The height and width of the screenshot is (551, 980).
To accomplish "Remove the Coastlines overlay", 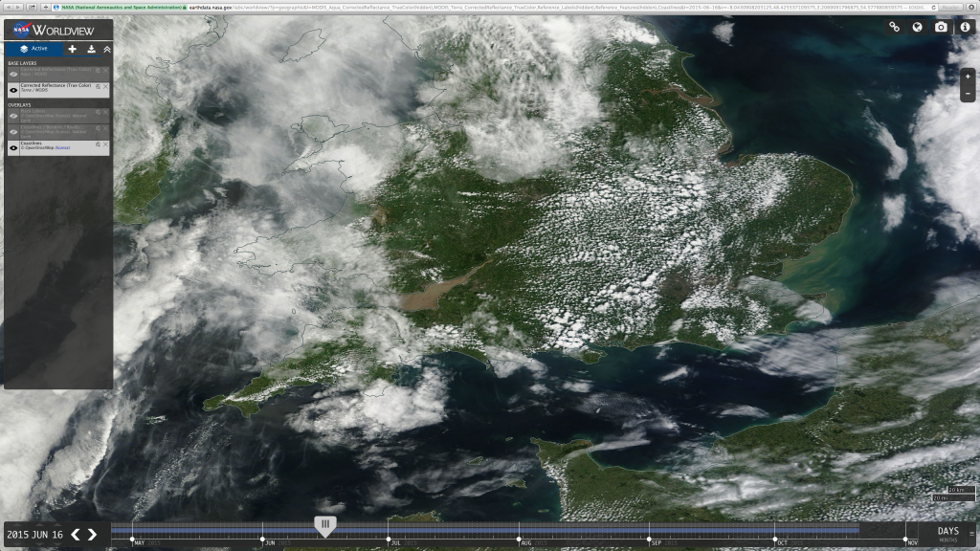I will coord(105,144).
